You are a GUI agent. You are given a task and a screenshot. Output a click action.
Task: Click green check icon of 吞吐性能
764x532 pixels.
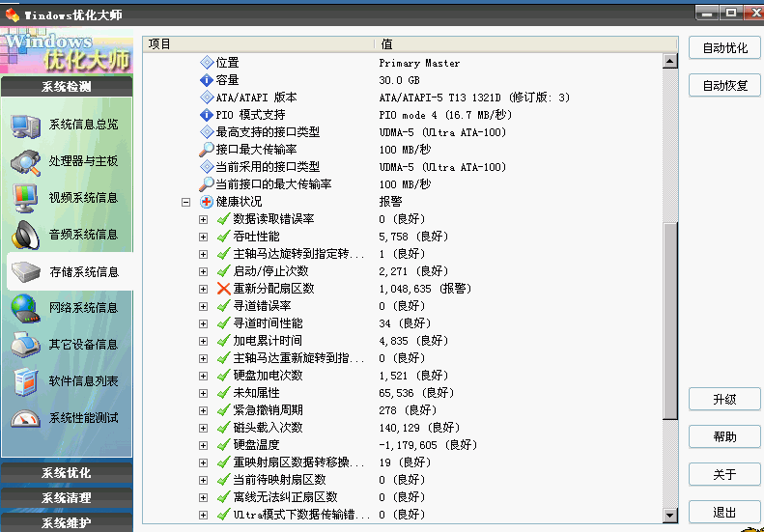point(224,237)
